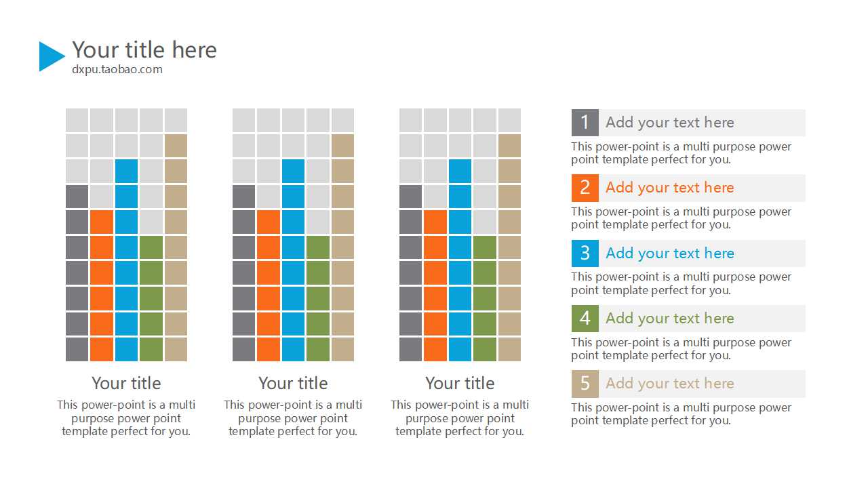Select "Your title" caption under the right chart
The width and height of the screenshot is (868, 488).
tap(460, 383)
